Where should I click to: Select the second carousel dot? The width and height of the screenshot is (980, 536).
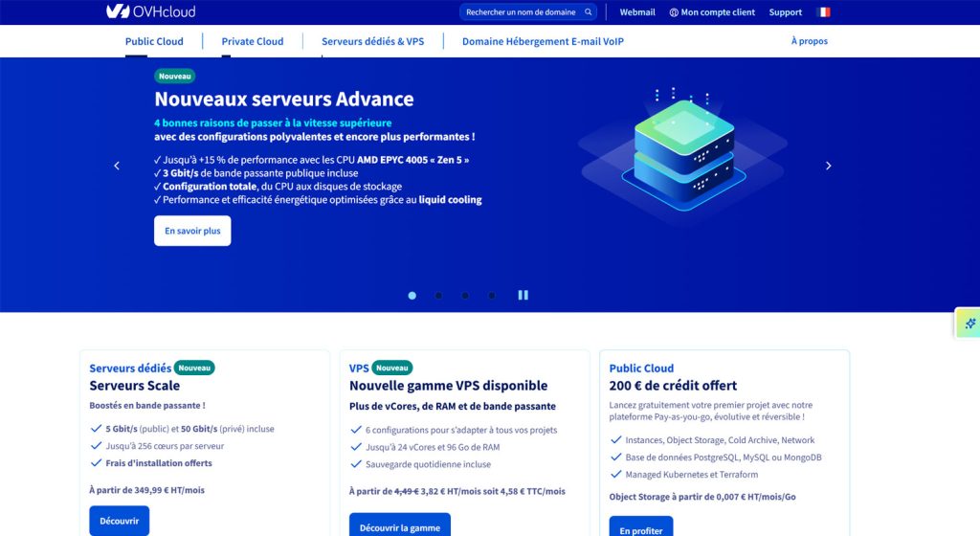(x=438, y=296)
